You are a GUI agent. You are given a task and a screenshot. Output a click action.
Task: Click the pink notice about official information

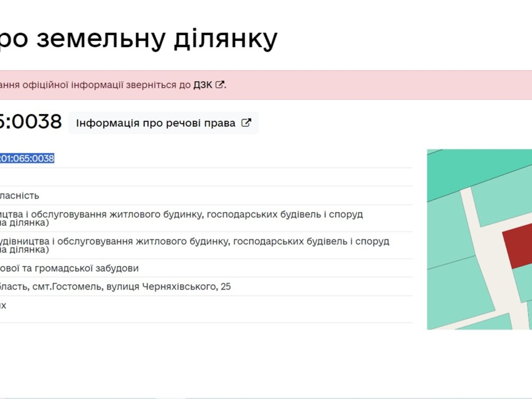pyautogui.click(x=266, y=85)
